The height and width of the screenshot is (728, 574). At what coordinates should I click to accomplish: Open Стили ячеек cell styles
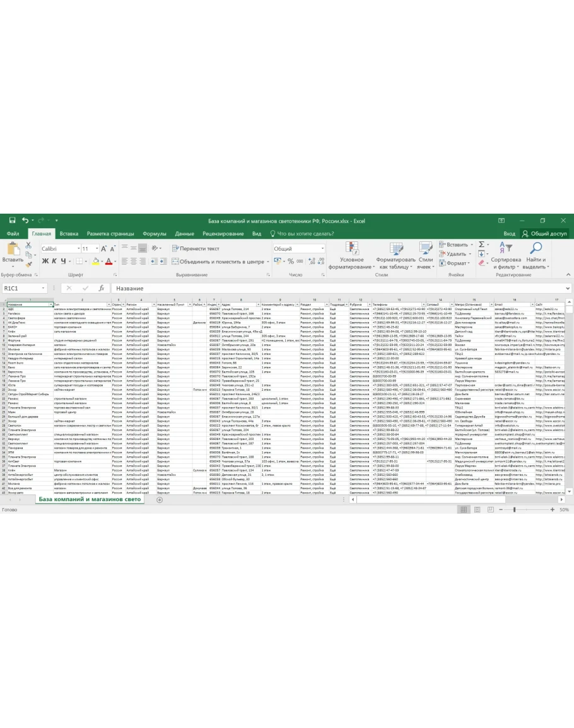coord(426,255)
